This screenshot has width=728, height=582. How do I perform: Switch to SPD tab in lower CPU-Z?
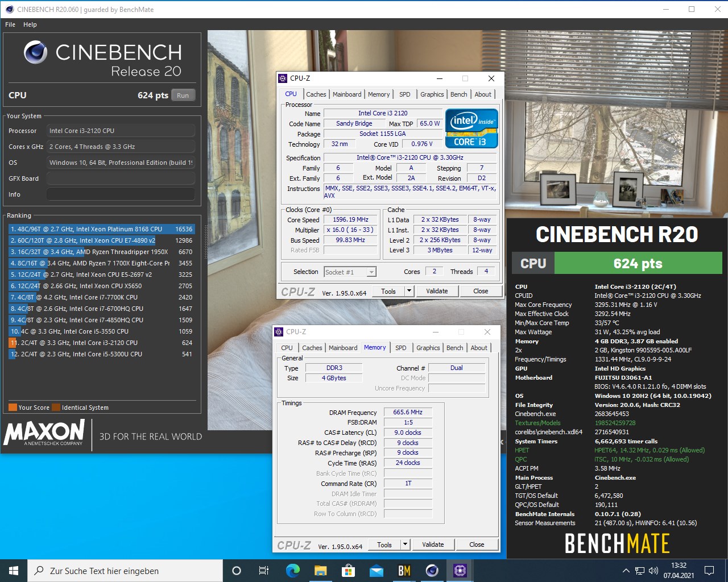pos(401,348)
